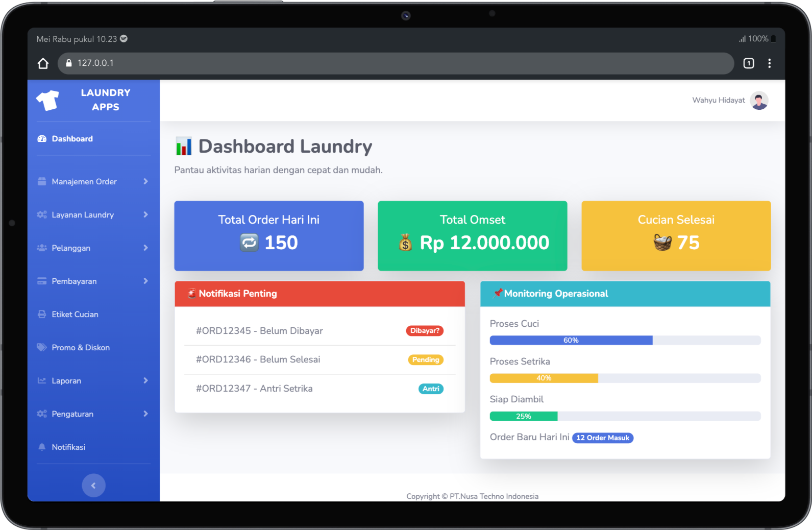Click the Dibayar? badge
The image size is (812, 530).
coord(425,331)
